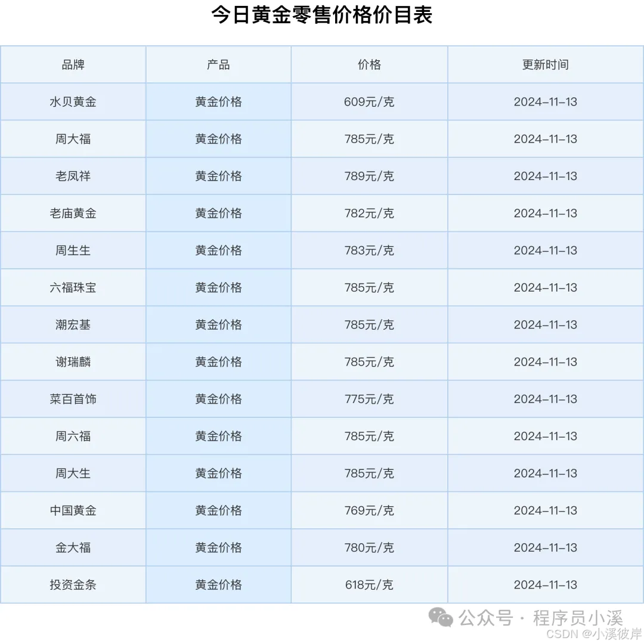The height and width of the screenshot is (644, 644).
Task: Select 黄金价格 product cell in 投资金条 row
Action: (218, 585)
